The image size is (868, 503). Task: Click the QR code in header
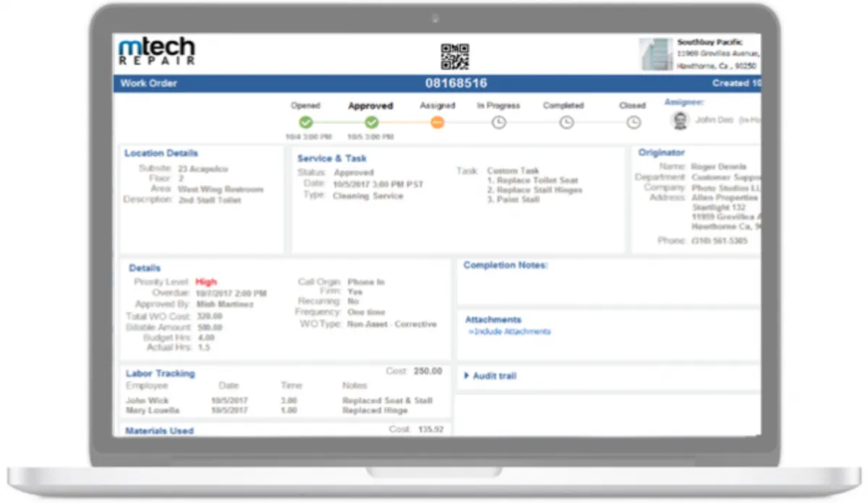[x=455, y=56]
